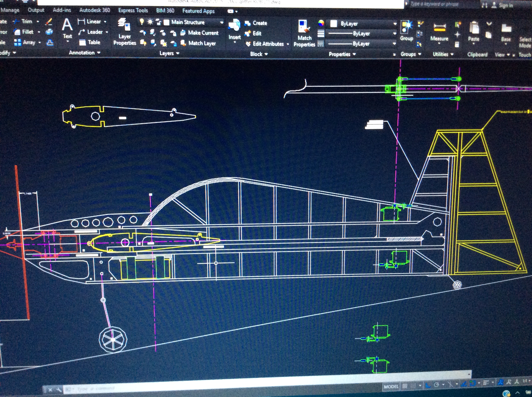Click the Insert block icon

click(234, 26)
